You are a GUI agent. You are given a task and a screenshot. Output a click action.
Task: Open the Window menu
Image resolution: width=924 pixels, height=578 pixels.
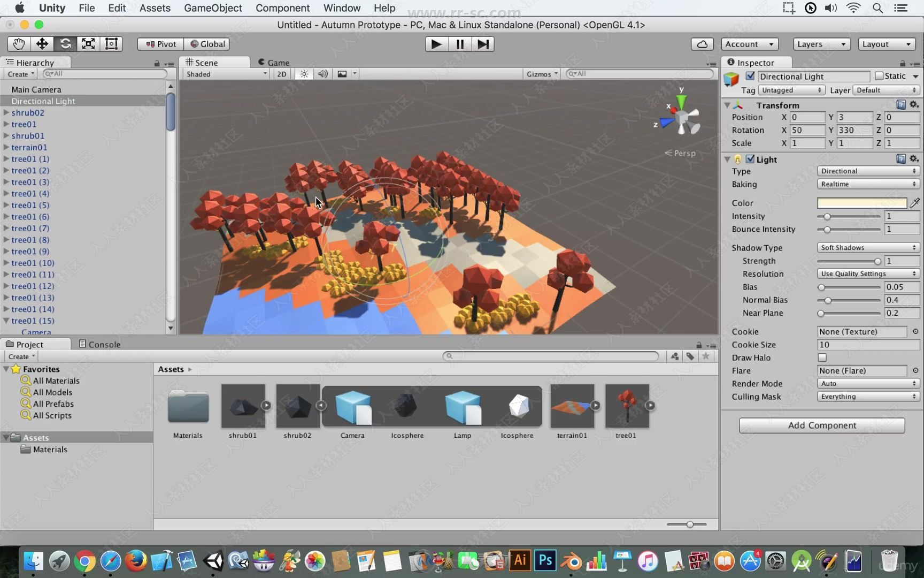click(x=342, y=8)
